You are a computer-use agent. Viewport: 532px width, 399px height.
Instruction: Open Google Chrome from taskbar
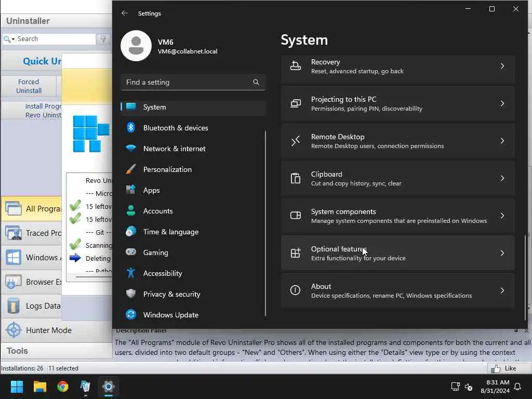point(63,387)
